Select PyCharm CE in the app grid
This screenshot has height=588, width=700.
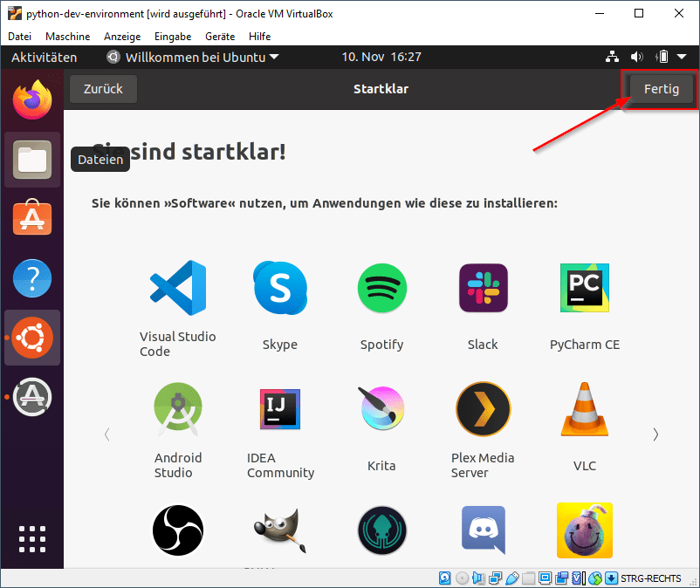point(584,288)
